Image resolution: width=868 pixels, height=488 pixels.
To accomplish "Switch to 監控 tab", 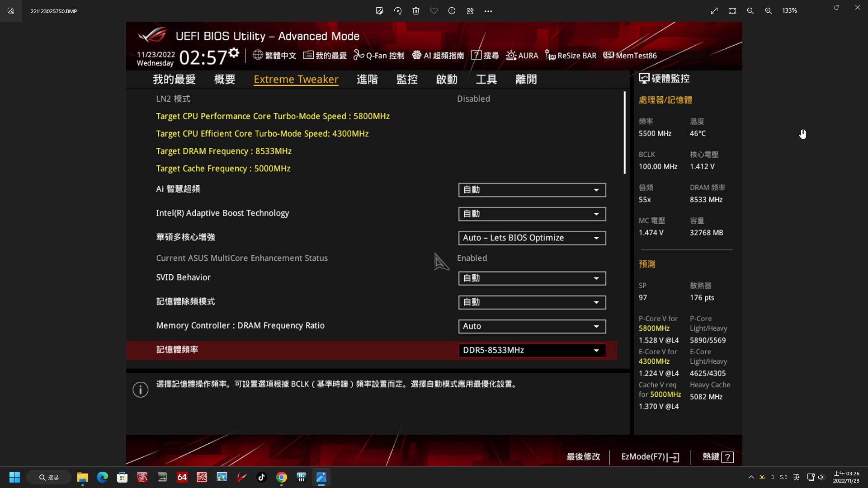I will pyautogui.click(x=407, y=80).
